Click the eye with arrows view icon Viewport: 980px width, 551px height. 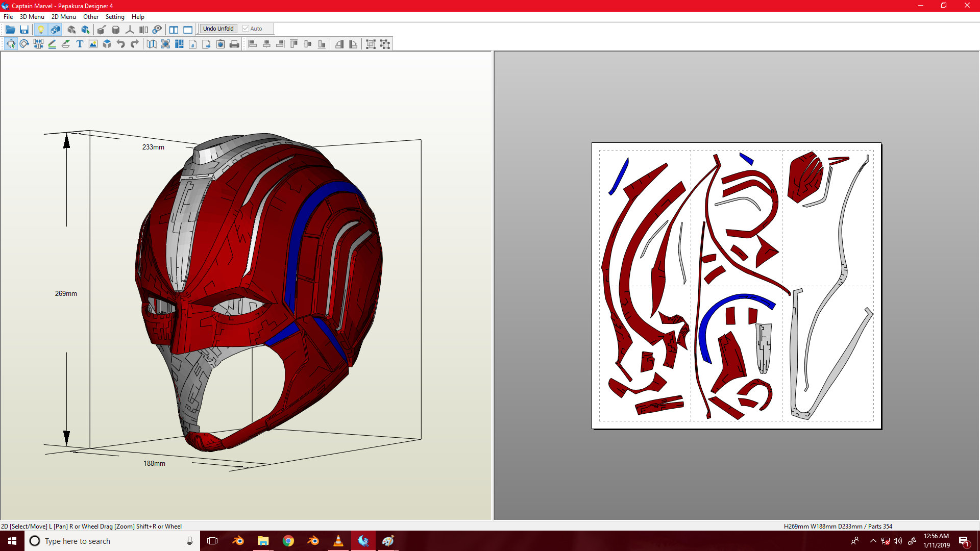point(157,29)
